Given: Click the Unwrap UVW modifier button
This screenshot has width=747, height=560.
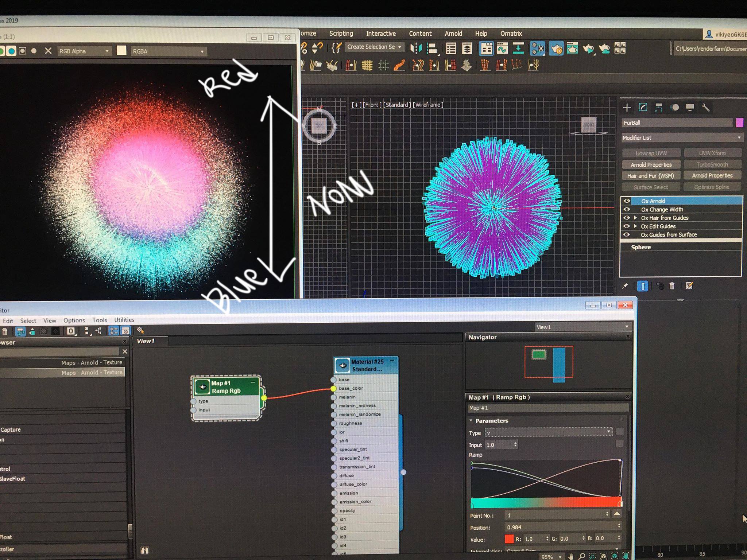Looking at the screenshot, I should coord(651,153).
